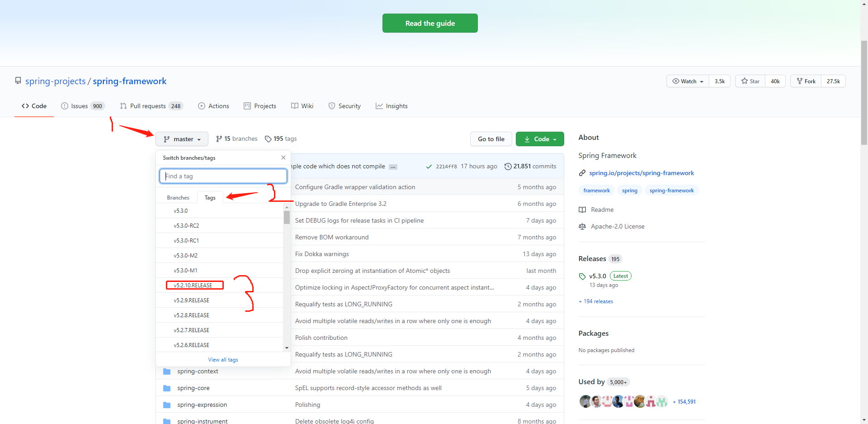Click the + 154,591 dependents link

pos(684,402)
